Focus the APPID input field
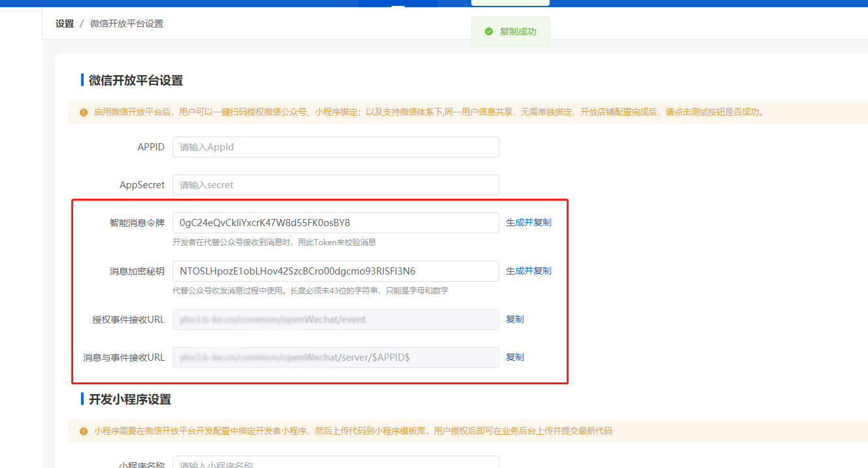The width and height of the screenshot is (868, 468). coord(336,147)
